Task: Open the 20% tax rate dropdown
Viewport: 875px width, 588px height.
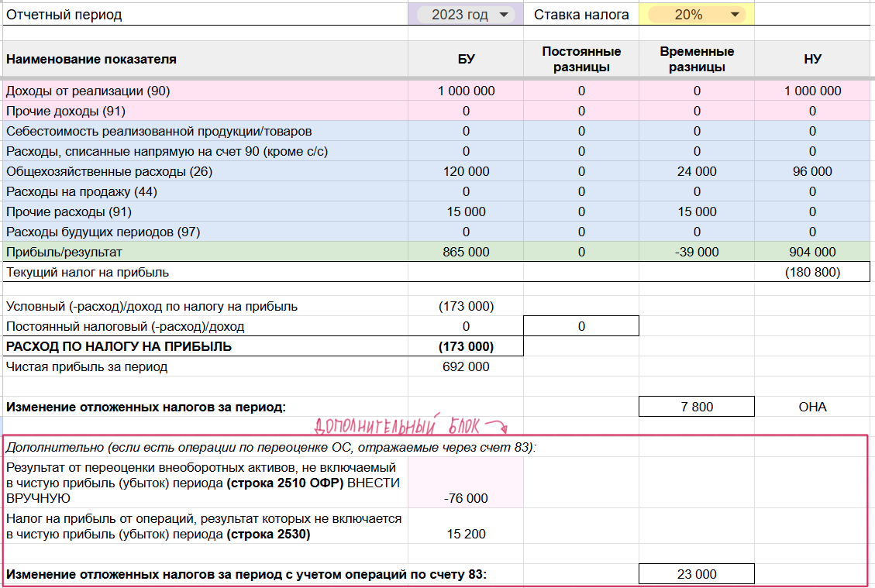Action: pyautogui.click(x=697, y=15)
